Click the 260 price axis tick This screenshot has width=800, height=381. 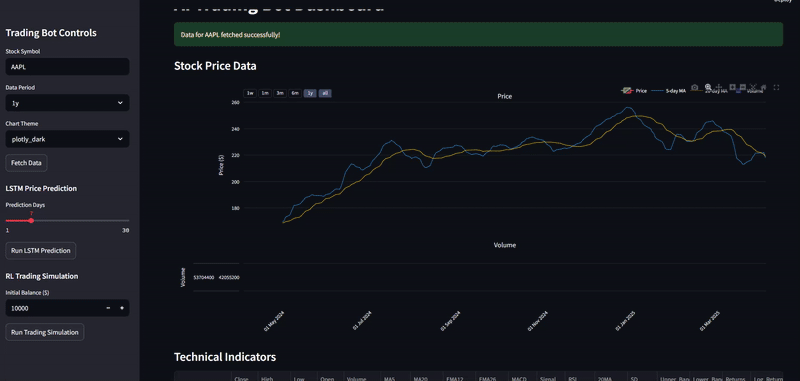[235, 102]
